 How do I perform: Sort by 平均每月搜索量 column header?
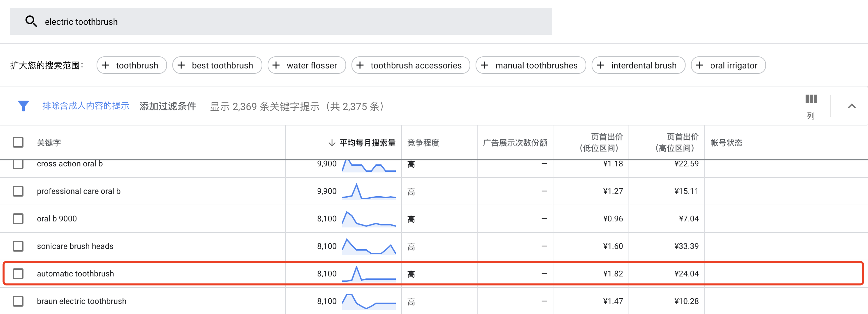pos(367,143)
